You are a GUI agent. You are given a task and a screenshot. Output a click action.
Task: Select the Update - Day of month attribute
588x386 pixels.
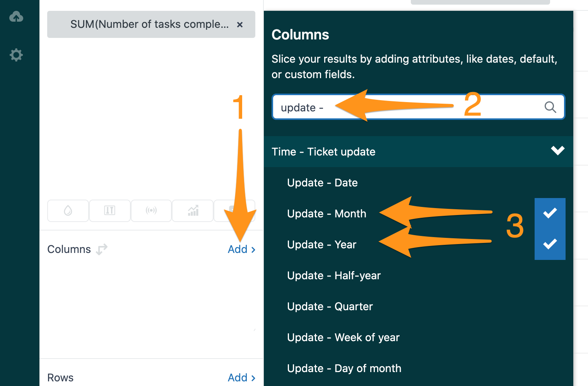click(x=344, y=368)
